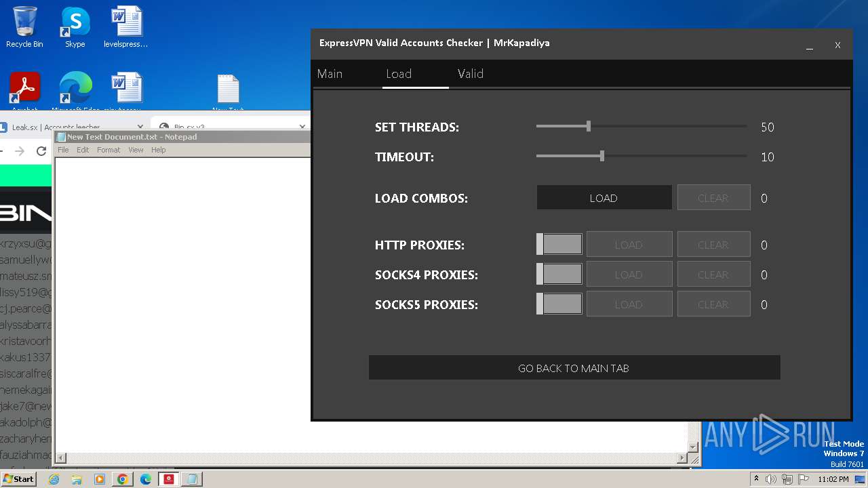The image size is (868, 488).
Task: Click LOAD button for SOCKS5 proxies
Action: pyautogui.click(x=629, y=304)
